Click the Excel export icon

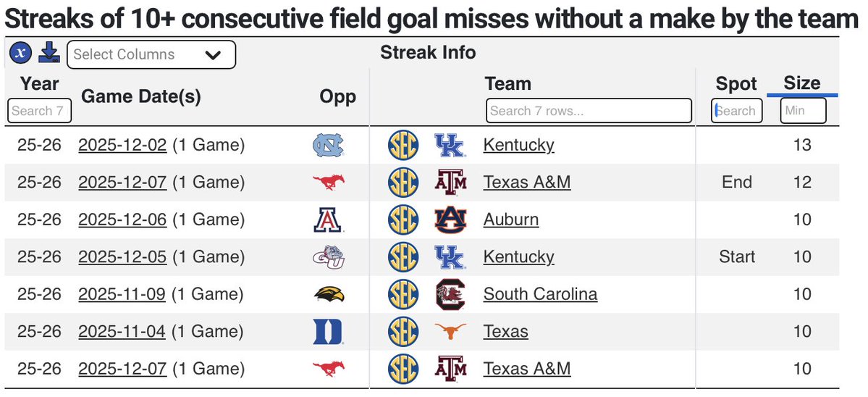coord(21,53)
